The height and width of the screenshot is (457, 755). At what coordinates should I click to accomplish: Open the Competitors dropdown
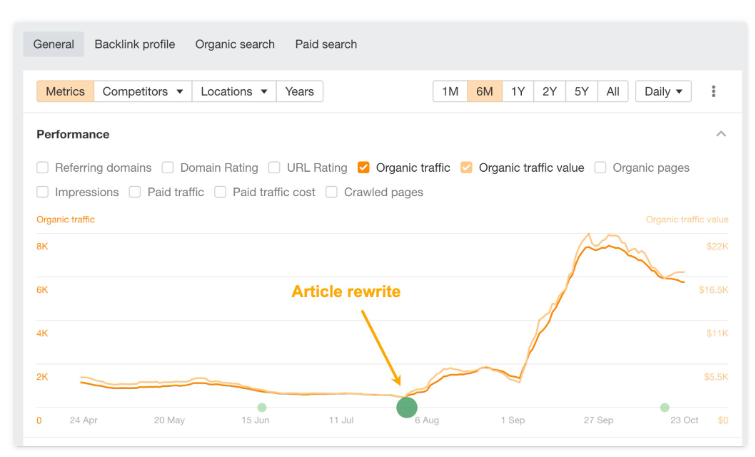[x=143, y=91]
